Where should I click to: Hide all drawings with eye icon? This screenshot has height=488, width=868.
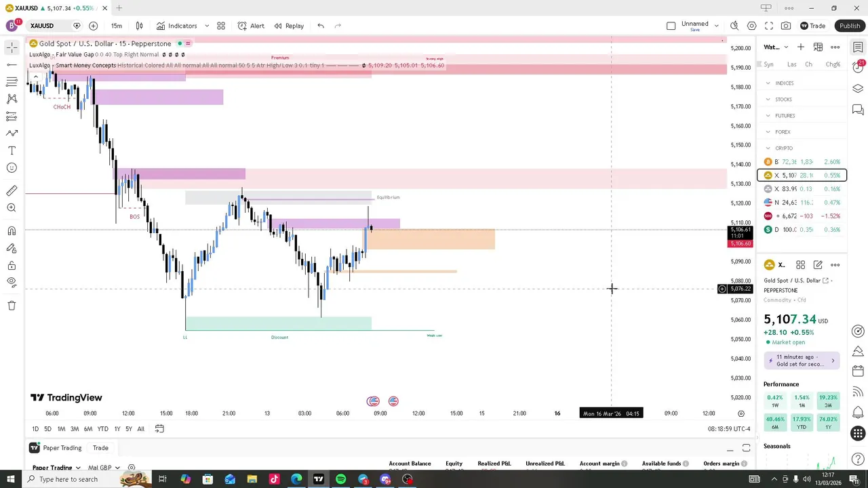12,282
